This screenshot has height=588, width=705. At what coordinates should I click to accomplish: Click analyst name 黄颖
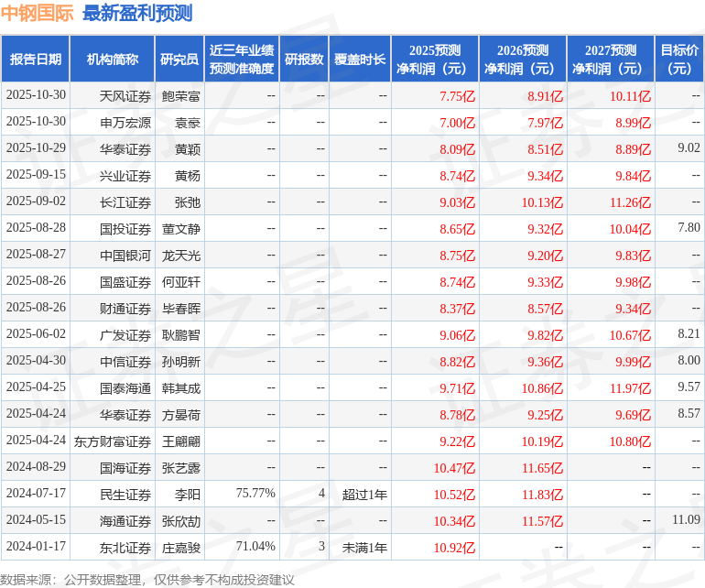(188, 149)
